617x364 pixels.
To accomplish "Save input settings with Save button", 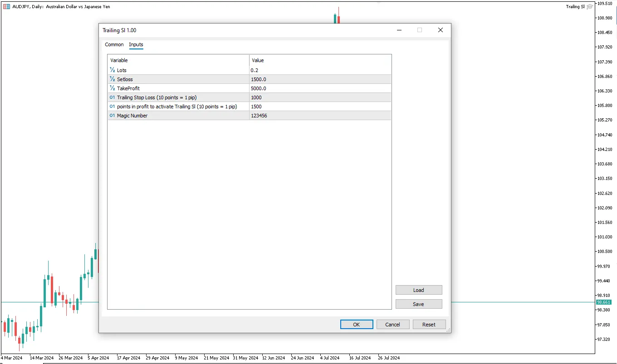I will [x=418, y=304].
